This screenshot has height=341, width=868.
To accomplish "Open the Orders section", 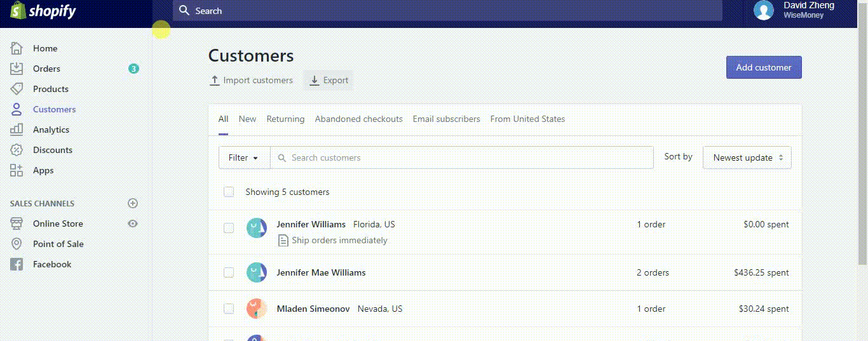I will tap(46, 69).
